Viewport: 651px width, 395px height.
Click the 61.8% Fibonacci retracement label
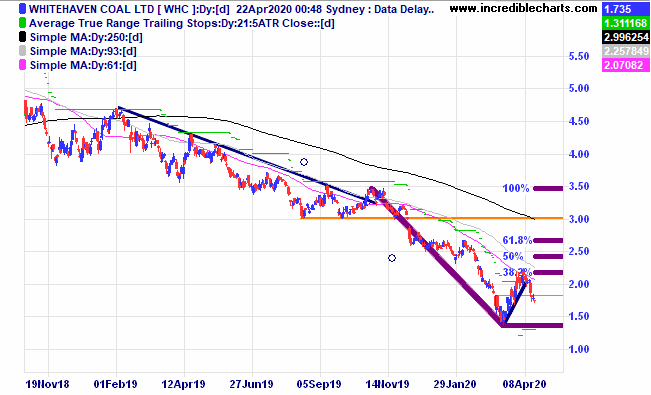pyautogui.click(x=517, y=240)
